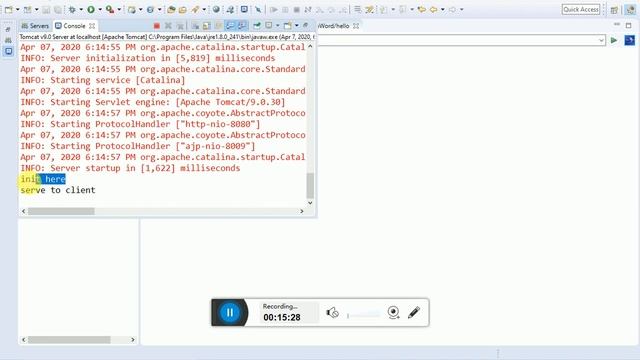Click the Last Edit Location arrow

click(x=422, y=9)
